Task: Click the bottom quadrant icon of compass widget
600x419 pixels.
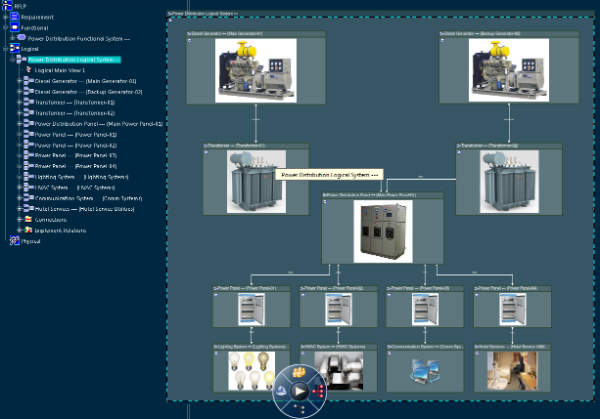Action: pos(300,409)
